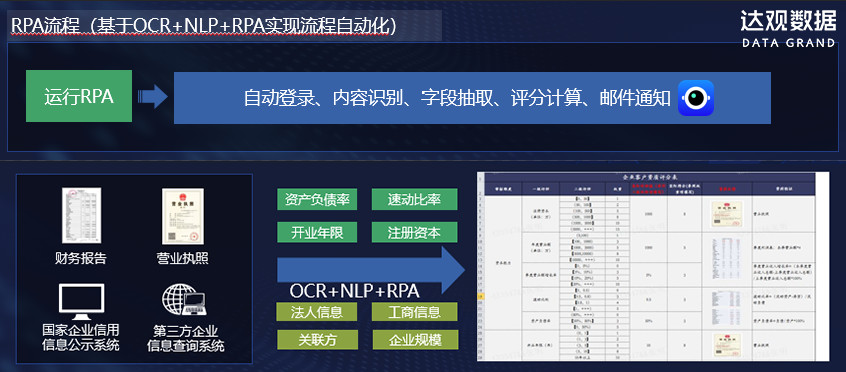Select the 速动比率 tag
The width and height of the screenshot is (846, 372).
click(414, 199)
